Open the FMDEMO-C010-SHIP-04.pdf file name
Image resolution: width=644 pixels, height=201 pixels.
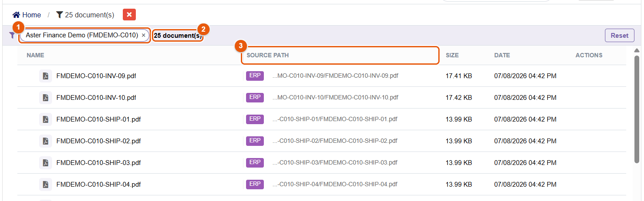99,185
